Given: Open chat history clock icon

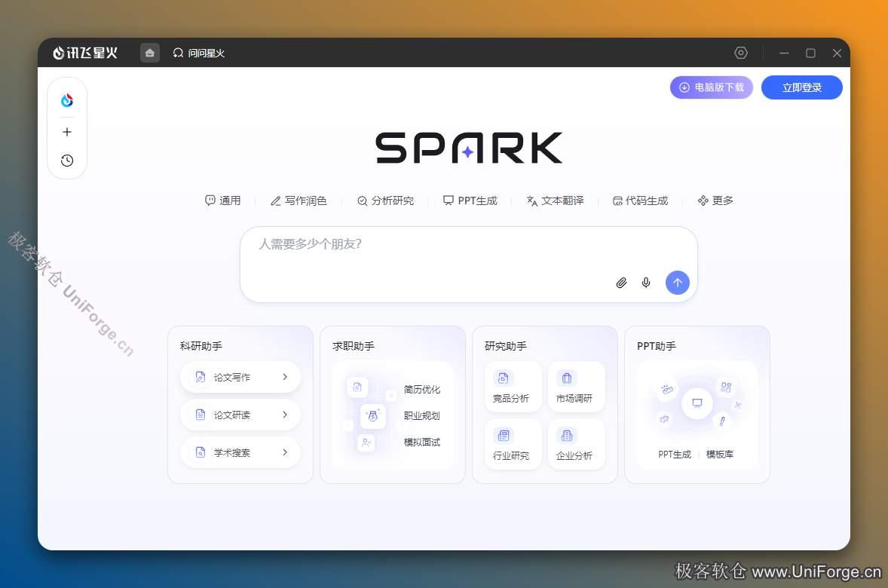Looking at the screenshot, I should [67, 161].
